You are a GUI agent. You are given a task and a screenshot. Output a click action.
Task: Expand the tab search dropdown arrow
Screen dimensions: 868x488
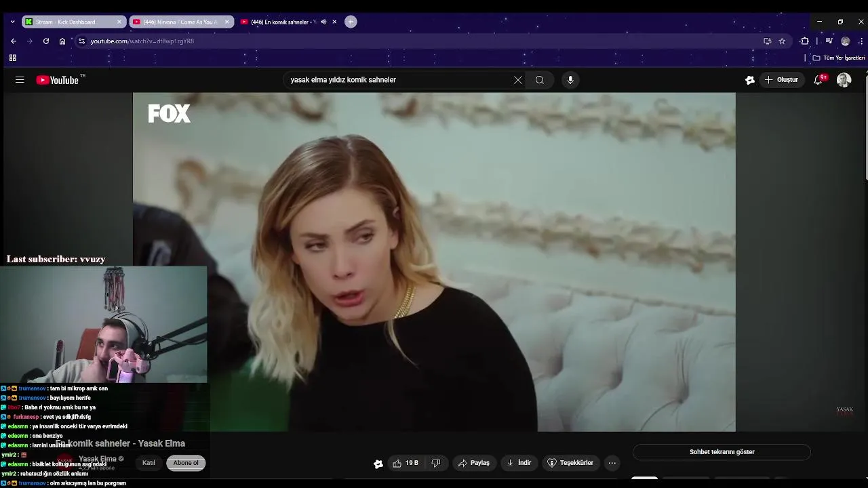[x=12, y=22]
